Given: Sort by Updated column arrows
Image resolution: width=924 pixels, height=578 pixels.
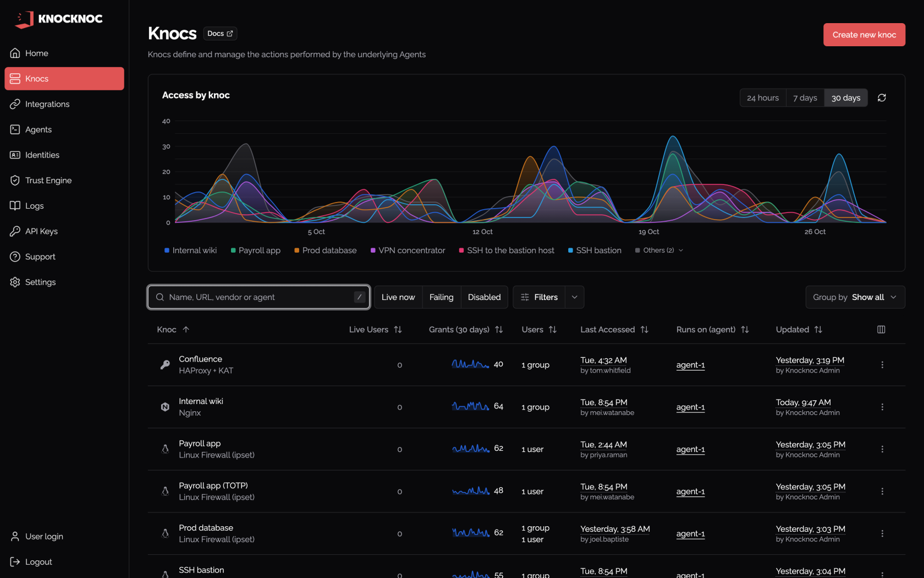Looking at the screenshot, I should [x=818, y=329].
